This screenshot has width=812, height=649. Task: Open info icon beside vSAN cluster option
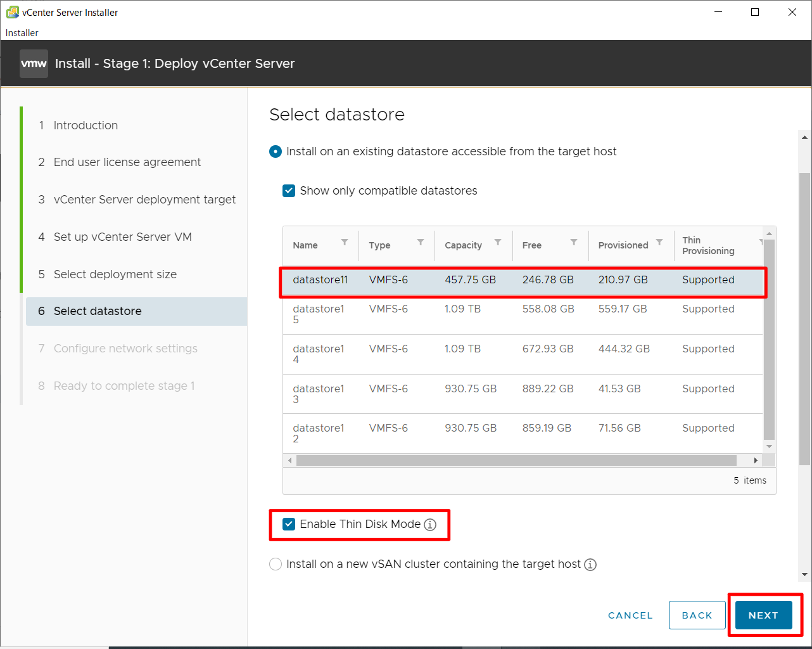pyautogui.click(x=590, y=565)
